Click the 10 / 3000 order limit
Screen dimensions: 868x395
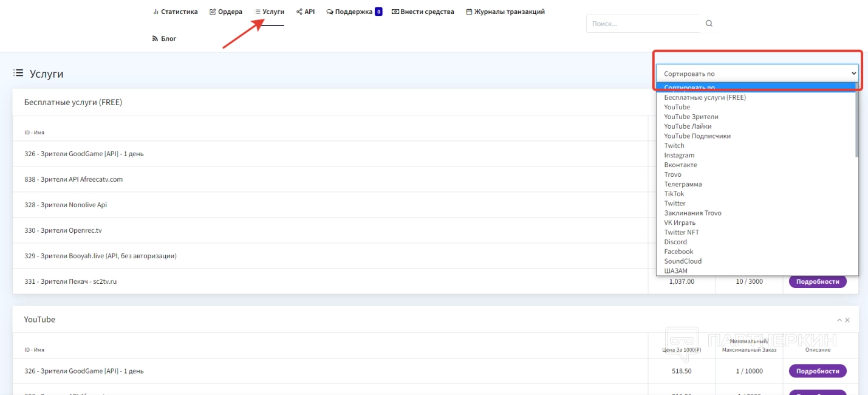749,281
